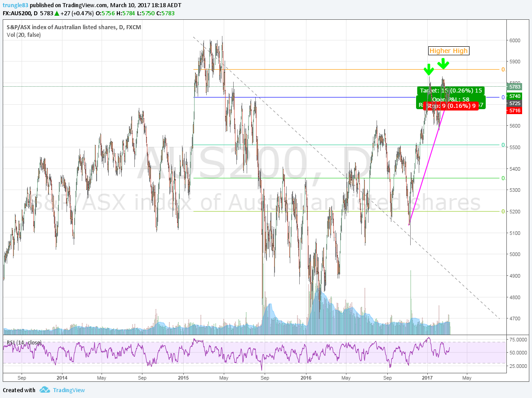This screenshot has height=398, width=532.
Task: Click the green arrow directly under Higher High
Action: 443,63
